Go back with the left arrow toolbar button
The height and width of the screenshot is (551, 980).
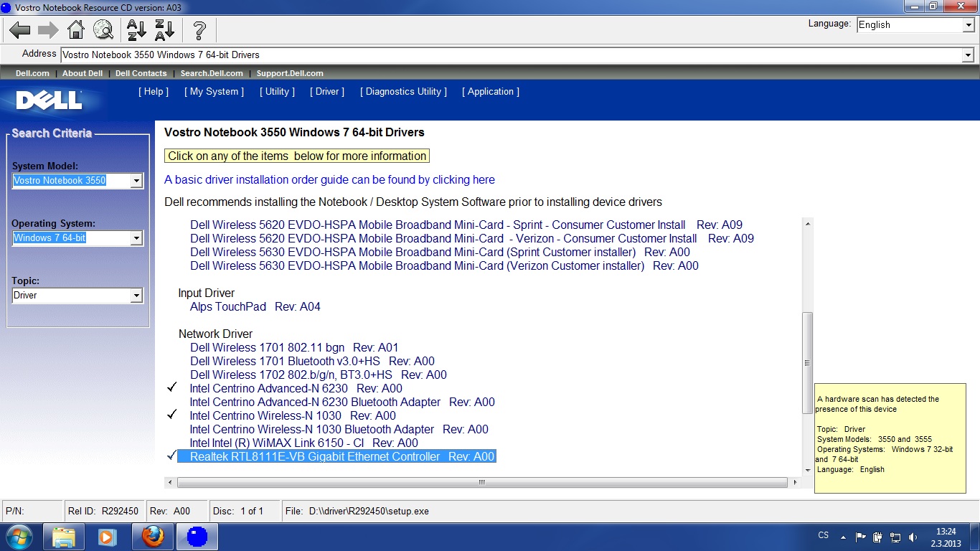[x=20, y=30]
